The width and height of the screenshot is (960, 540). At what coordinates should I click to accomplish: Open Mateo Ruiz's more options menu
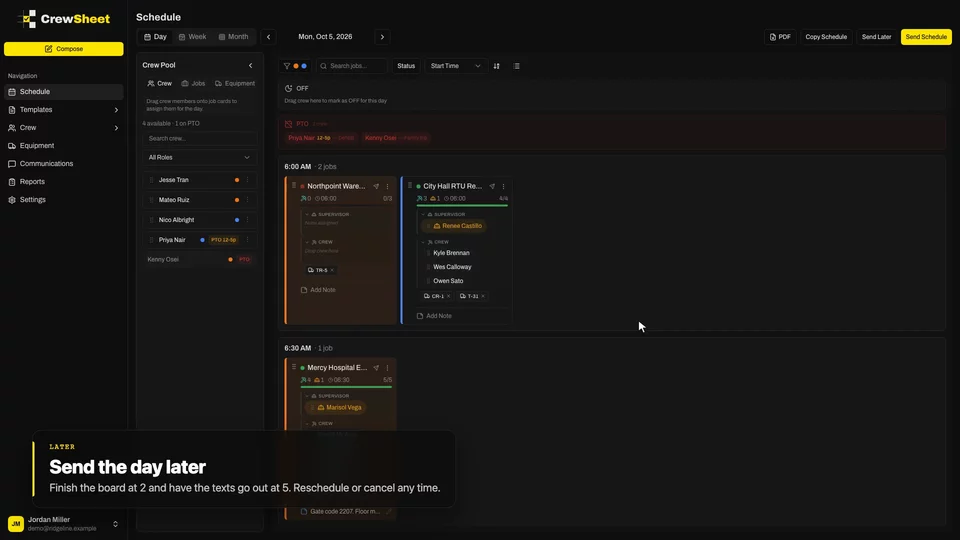click(247, 200)
